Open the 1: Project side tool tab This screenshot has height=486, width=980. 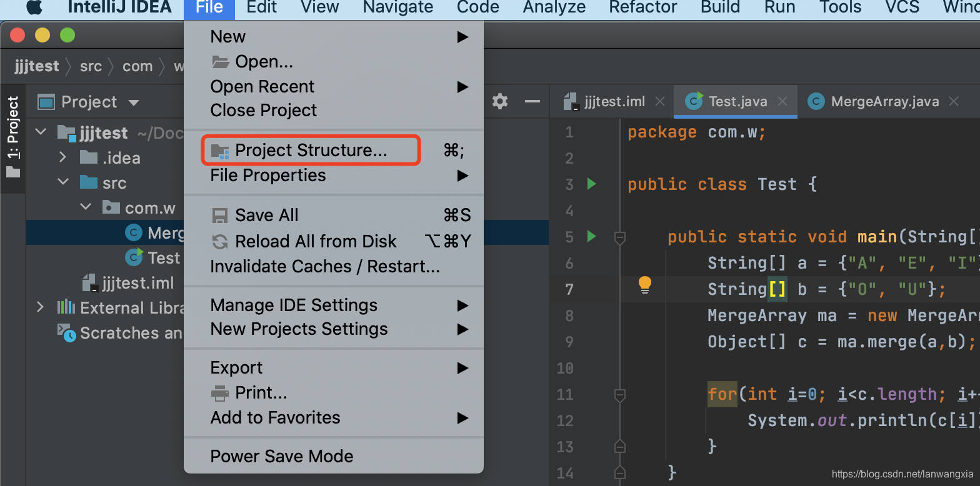pos(13,137)
